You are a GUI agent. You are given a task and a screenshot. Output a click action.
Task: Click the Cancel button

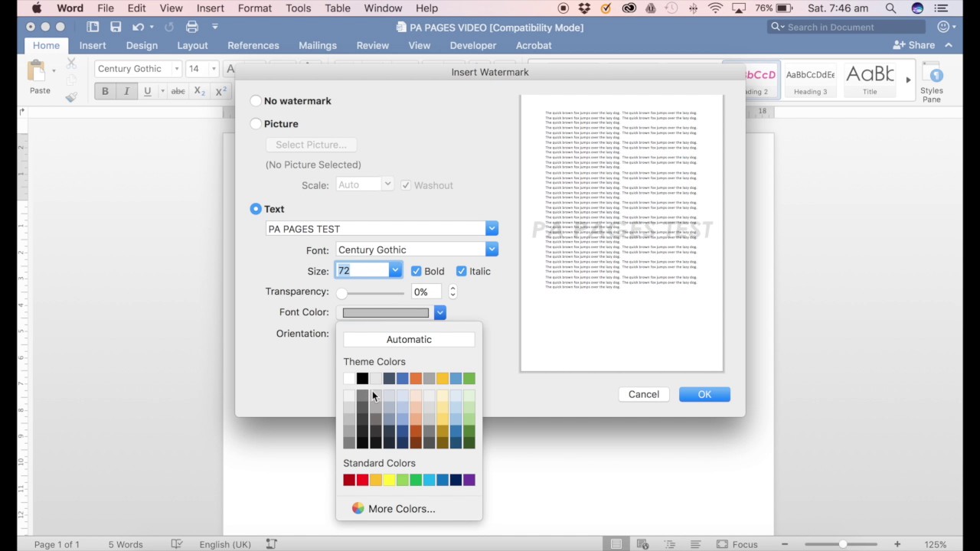pos(643,394)
